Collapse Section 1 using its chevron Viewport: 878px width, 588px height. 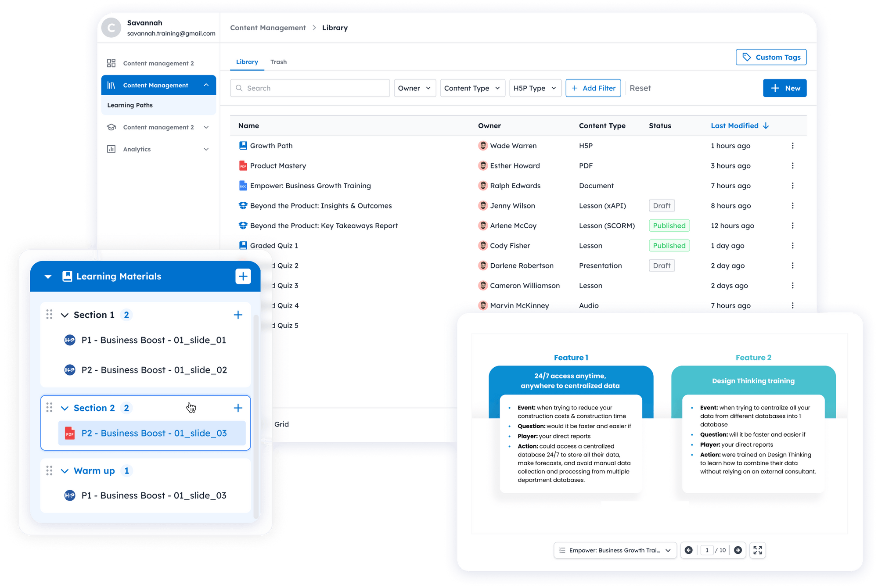[x=64, y=315]
